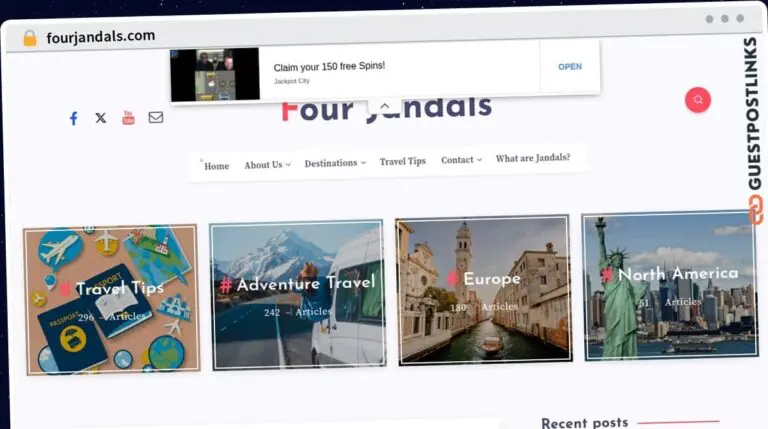
Task: Expand the Contact dropdown menu
Action: pos(461,160)
